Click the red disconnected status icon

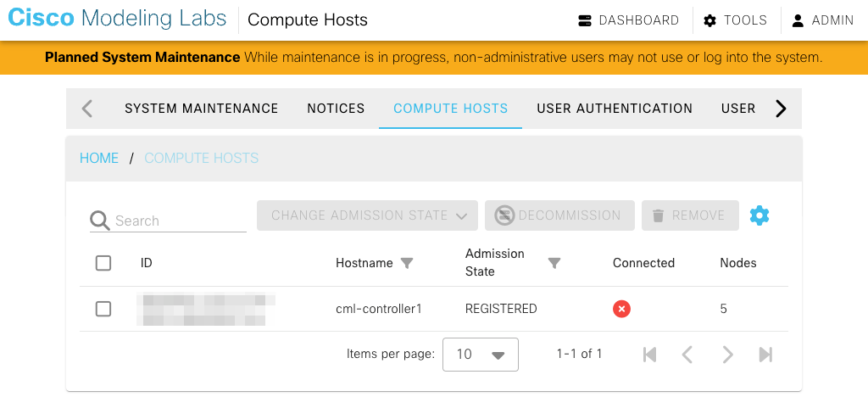pos(621,309)
